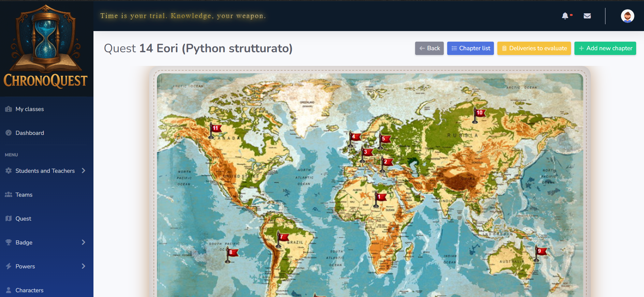
Task: Open the notifications bell icon
Action: (565, 16)
